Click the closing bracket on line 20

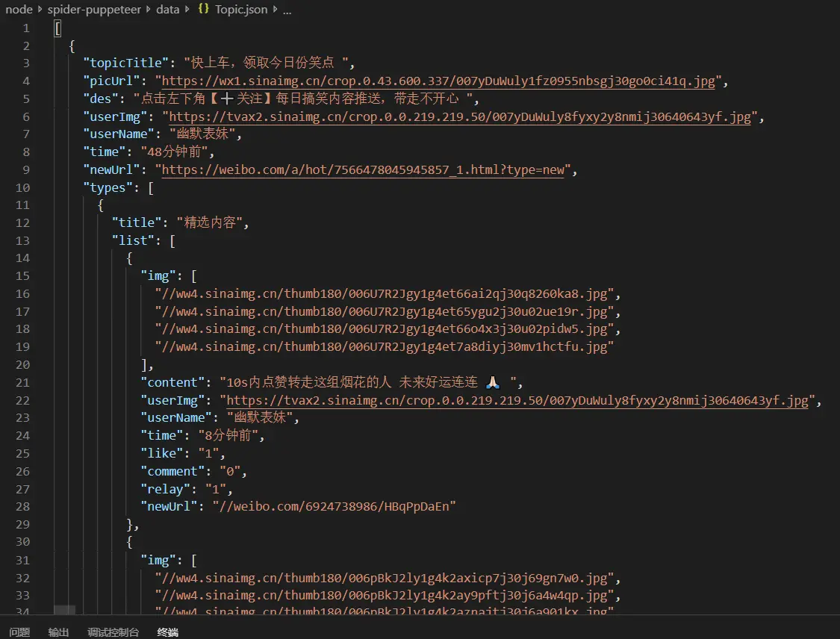[x=143, y=364]
